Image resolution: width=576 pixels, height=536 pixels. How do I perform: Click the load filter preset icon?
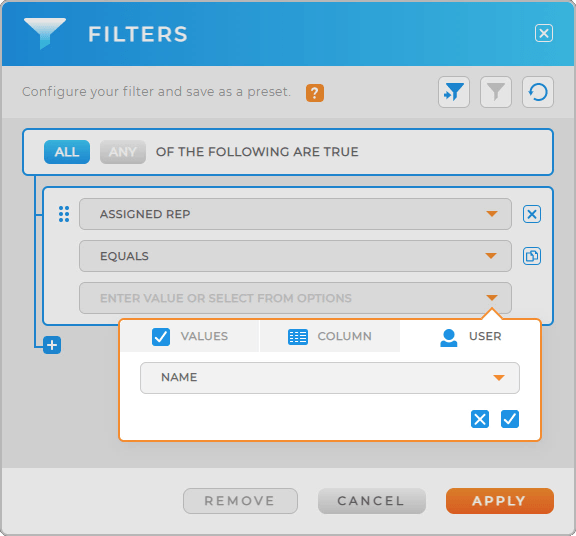(454, 92)
